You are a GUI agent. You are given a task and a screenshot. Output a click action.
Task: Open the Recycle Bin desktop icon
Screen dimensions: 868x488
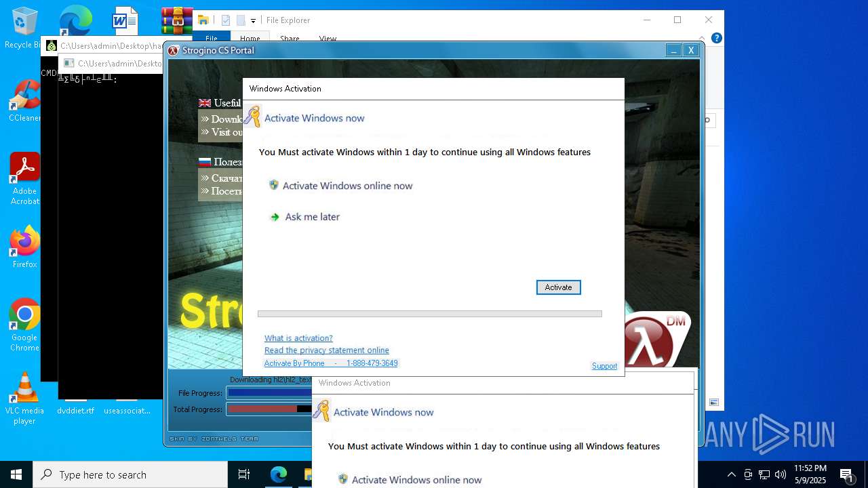pos(24,28)
